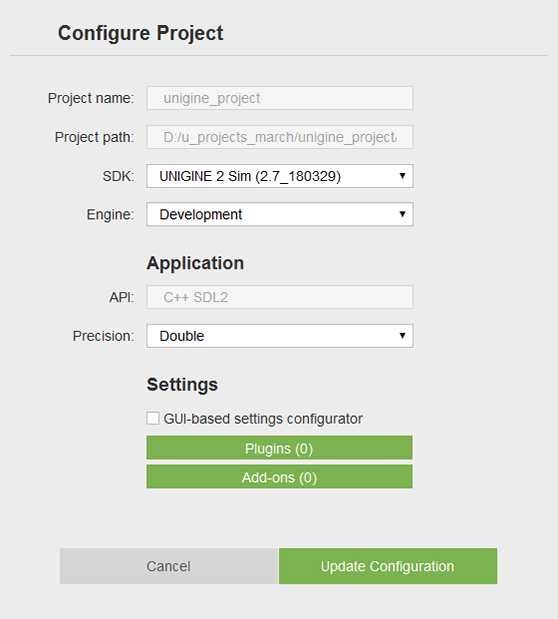Click the Update Configuration button
The height and width of the screenshot is (619, 558).
pyautogui.click(x=388, y=566)
